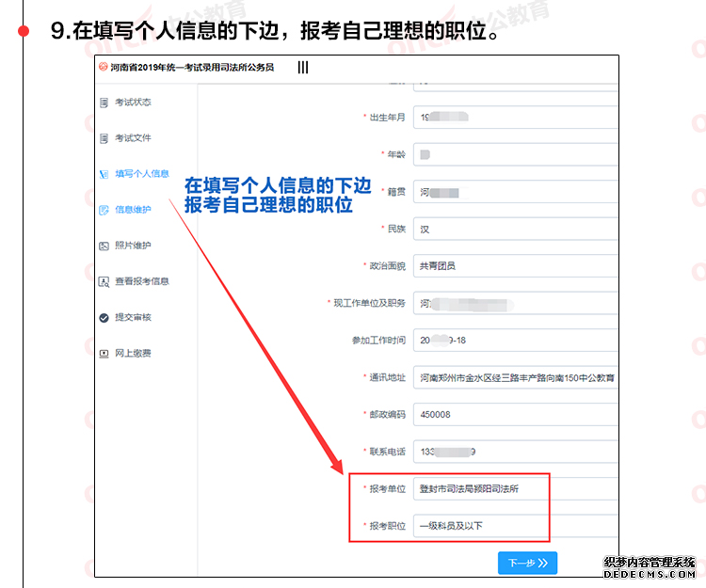
Task: Click the site logo beside 河南省2019年
Action: point(104,67)
